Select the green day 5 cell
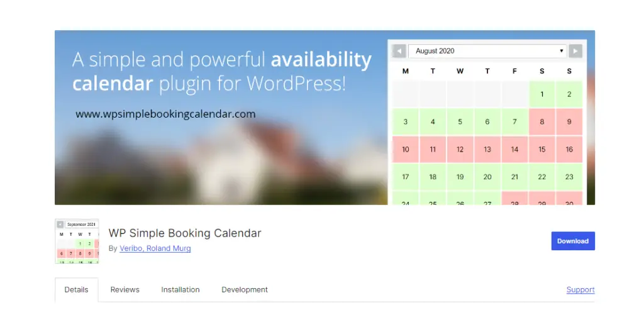The width and height of the screenshot is (644, 312). pyautogui.click(x=460, y=122)
